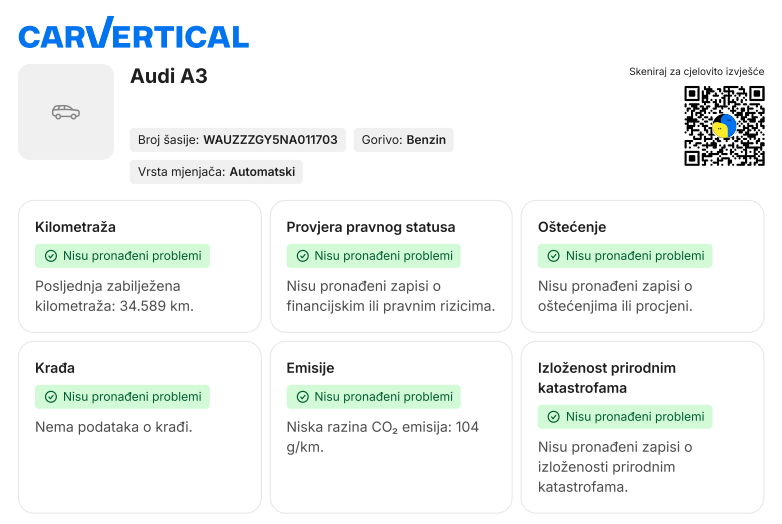Click the carVertical logo
This screenshot has height=524, width=782.
pos(133,34)
